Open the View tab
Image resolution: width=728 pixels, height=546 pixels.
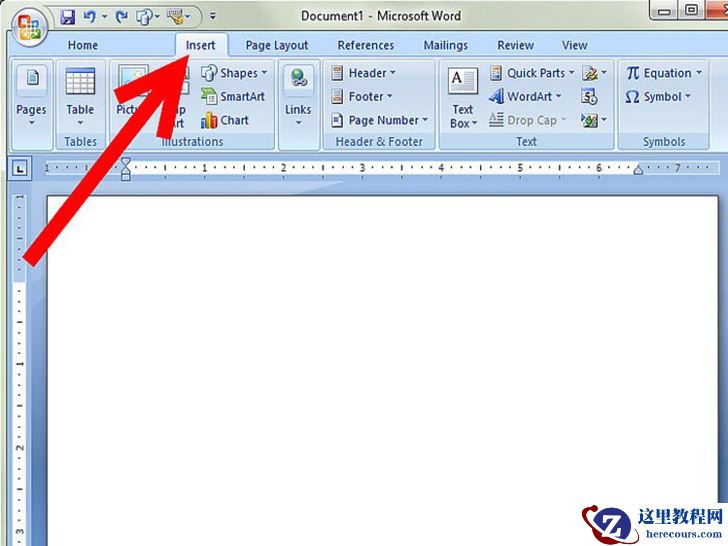pos(575,45)
